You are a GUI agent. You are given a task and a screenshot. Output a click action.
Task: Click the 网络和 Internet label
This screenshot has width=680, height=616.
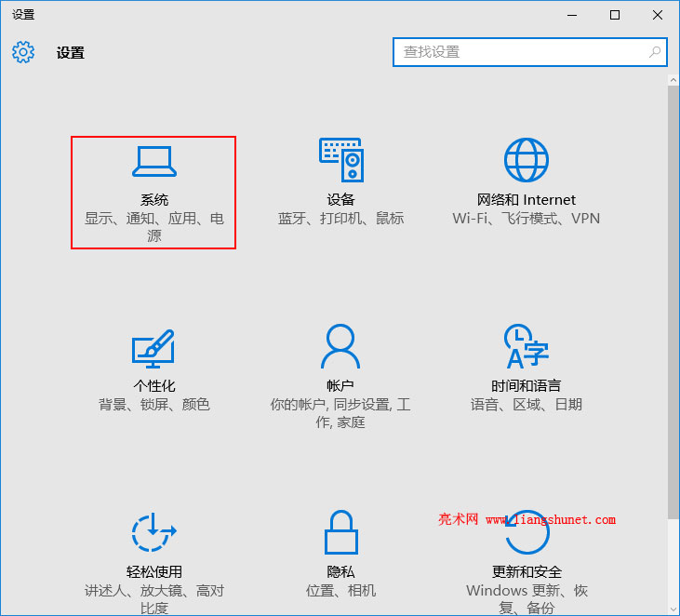526,199
